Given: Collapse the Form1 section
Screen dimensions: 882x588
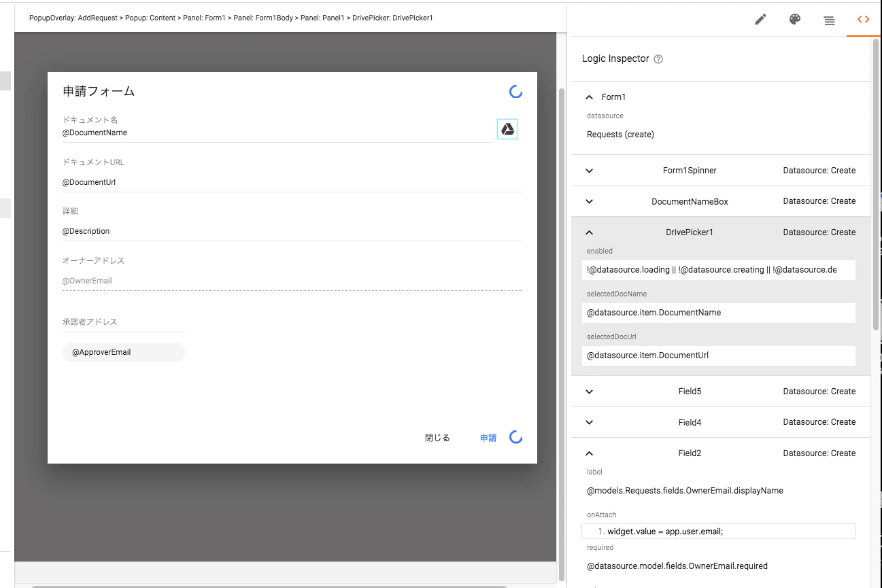Looking at the screenshot, I should tap(590, 97).
